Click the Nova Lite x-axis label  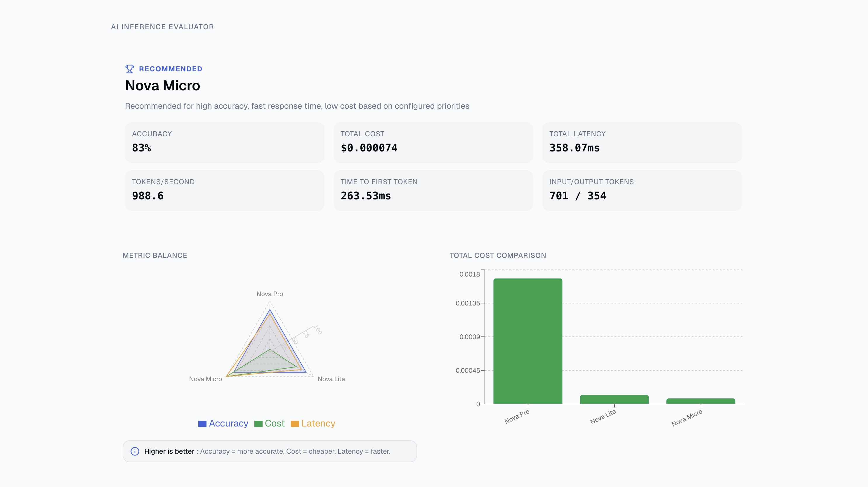[603, 417]
